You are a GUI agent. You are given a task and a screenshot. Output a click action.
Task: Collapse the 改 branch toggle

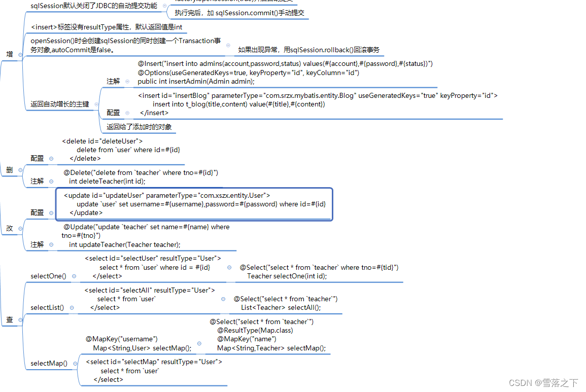point(21,229)
